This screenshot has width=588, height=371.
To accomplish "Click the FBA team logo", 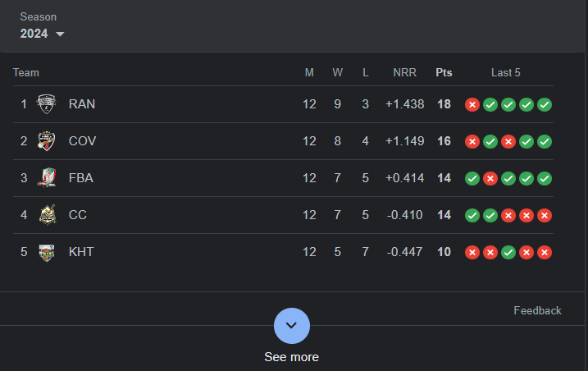I will coord(47,177).
